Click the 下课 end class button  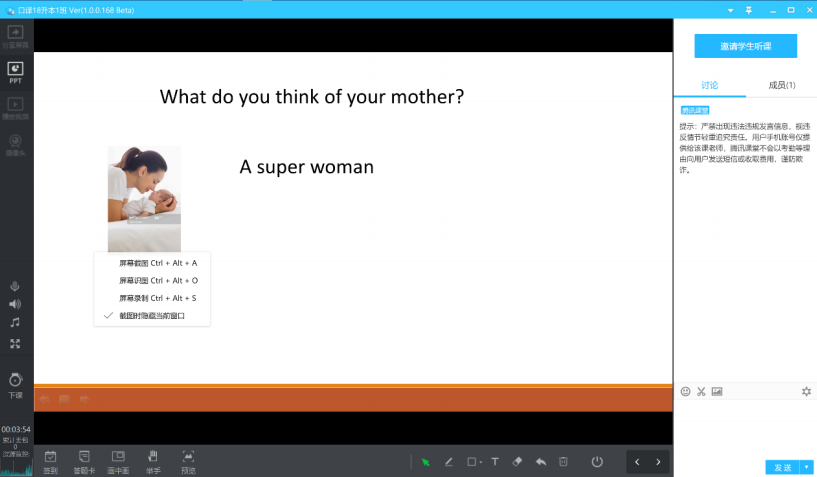click(x=15, y=384)
